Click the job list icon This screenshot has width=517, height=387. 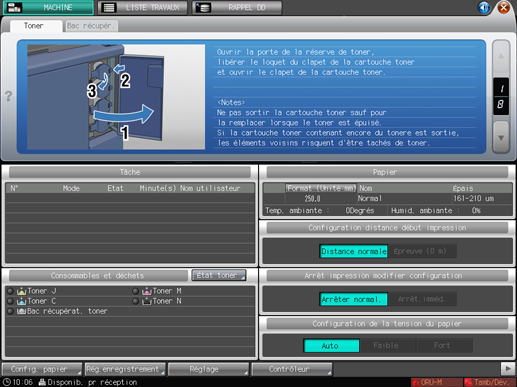(x=109, y=7)
